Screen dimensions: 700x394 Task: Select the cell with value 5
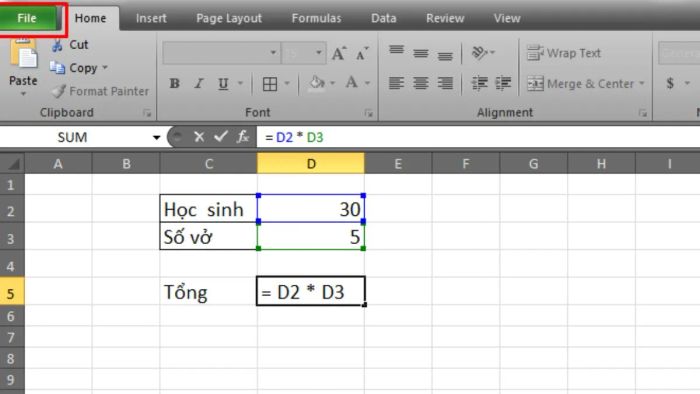pos(311,236)
